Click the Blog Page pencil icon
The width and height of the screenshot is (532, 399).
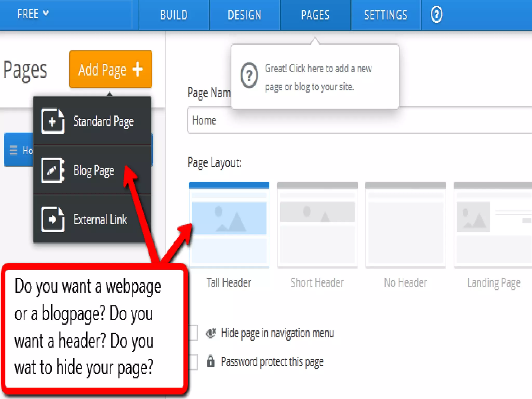click(x=52, y=170)
